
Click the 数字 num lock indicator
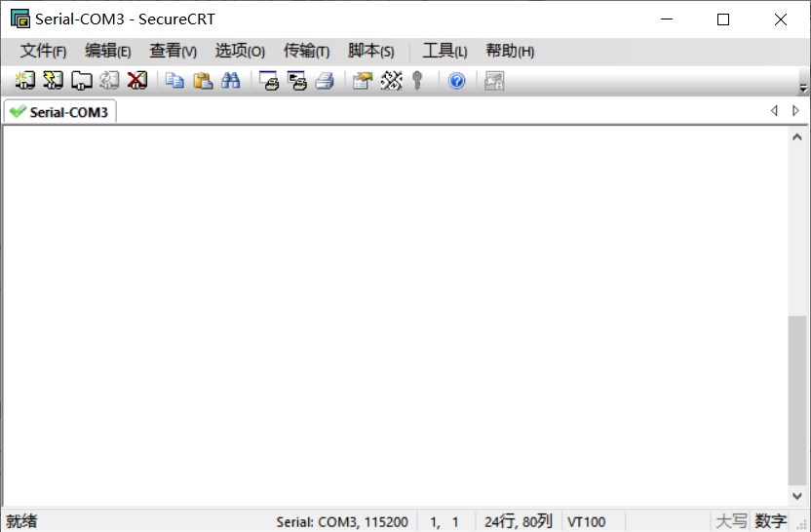point(771,521)
